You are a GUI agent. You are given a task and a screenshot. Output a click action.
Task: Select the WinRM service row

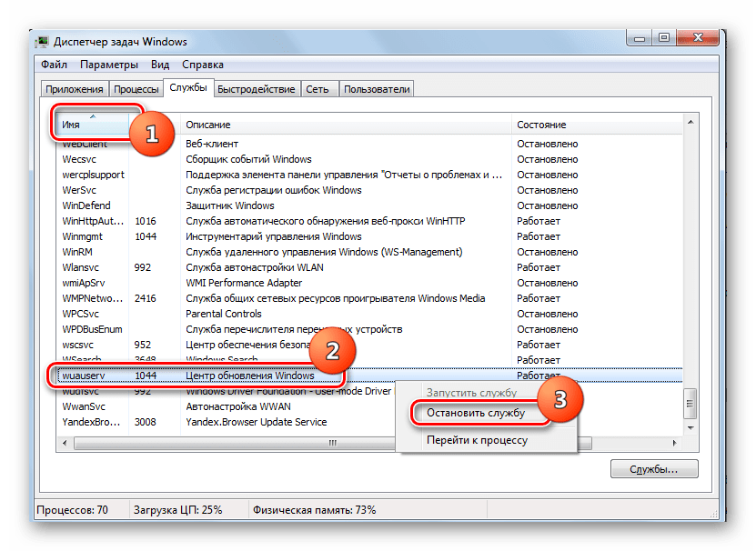point(369,252)
